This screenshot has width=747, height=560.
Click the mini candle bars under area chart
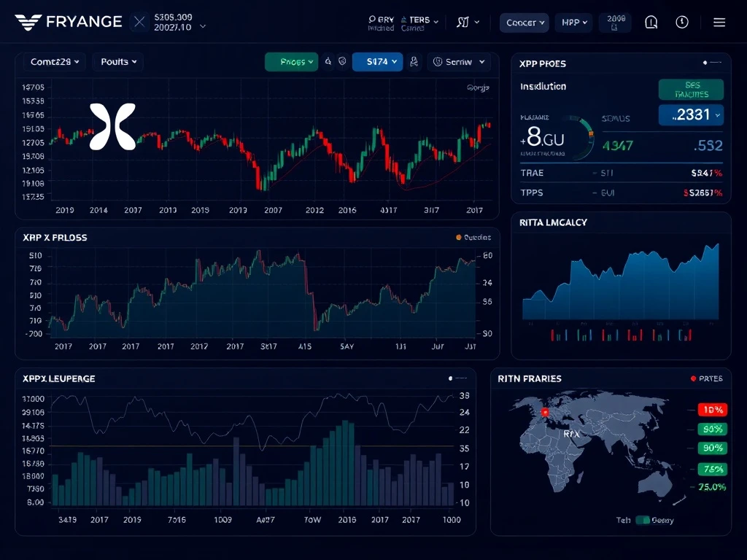coord(622,335)
